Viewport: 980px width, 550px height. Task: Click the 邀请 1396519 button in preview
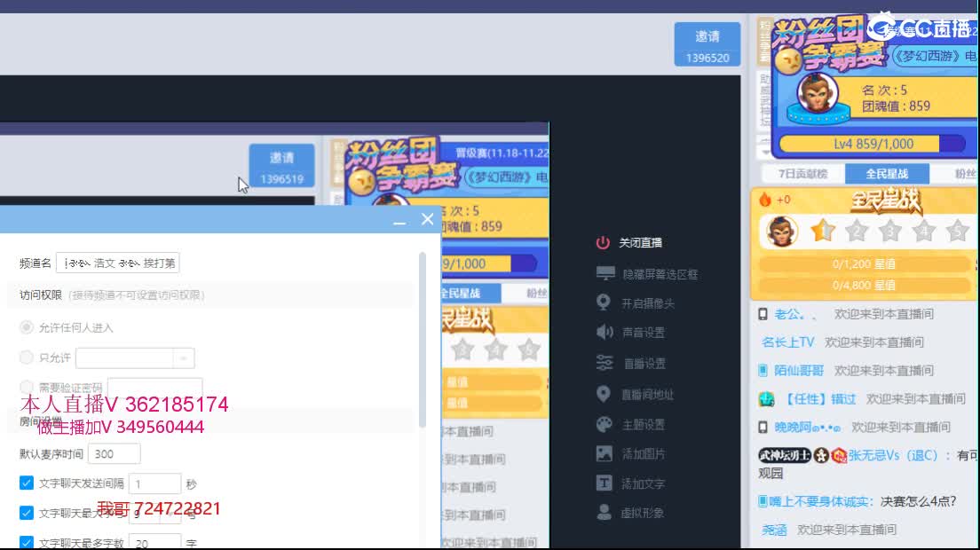click(282, 166)
